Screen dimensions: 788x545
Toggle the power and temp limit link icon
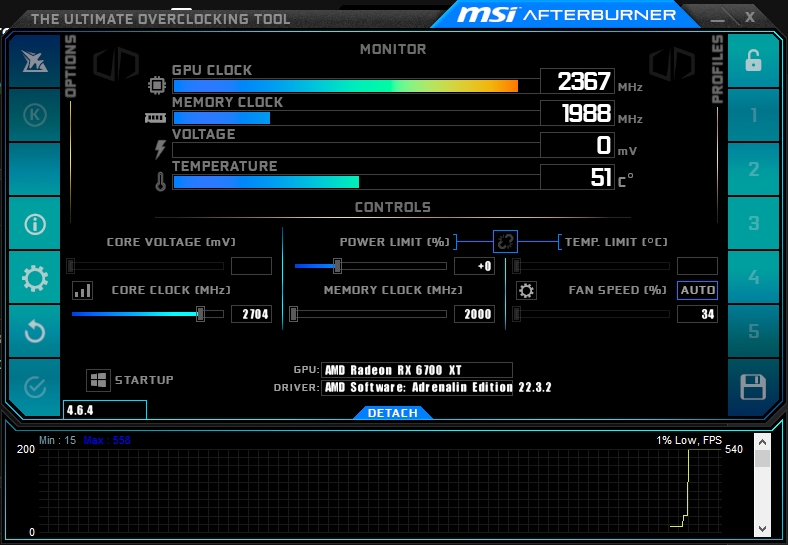[505, 242]
